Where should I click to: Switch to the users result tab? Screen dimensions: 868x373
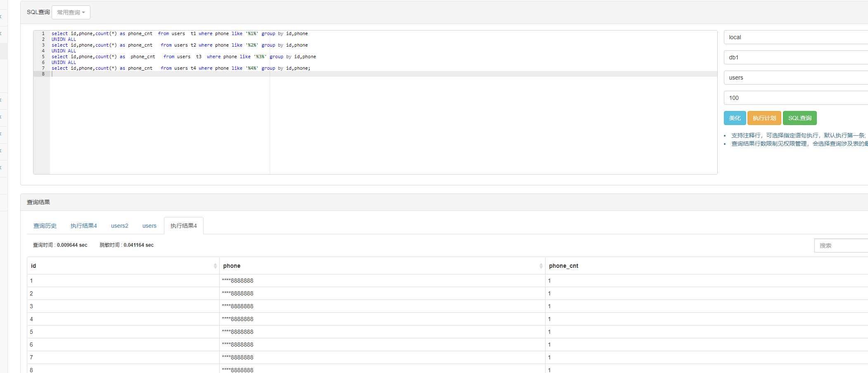click(x=149, y=226)
